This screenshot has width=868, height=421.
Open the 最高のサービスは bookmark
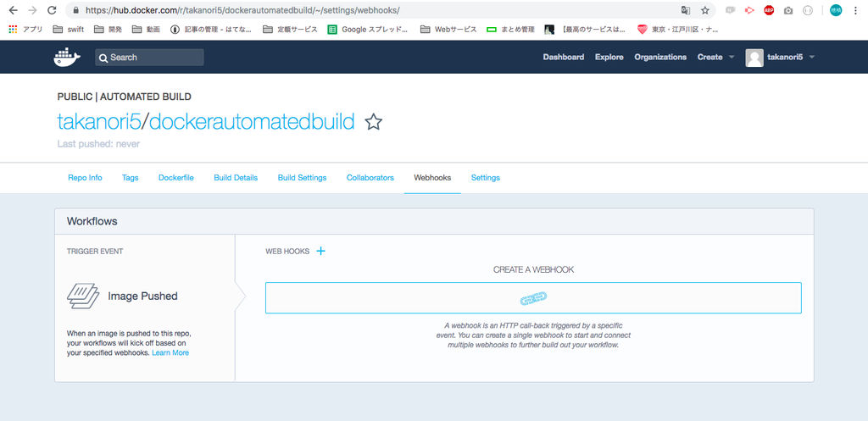click(x=586, y=30)
